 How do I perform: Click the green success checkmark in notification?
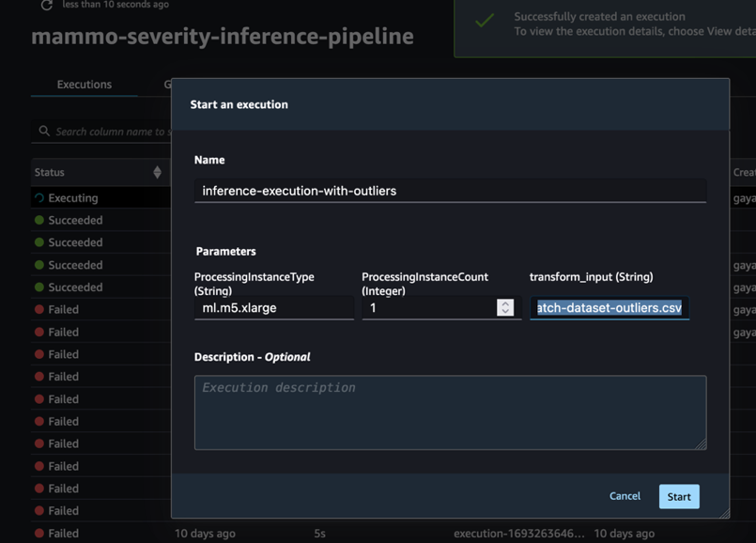point(485,21)
